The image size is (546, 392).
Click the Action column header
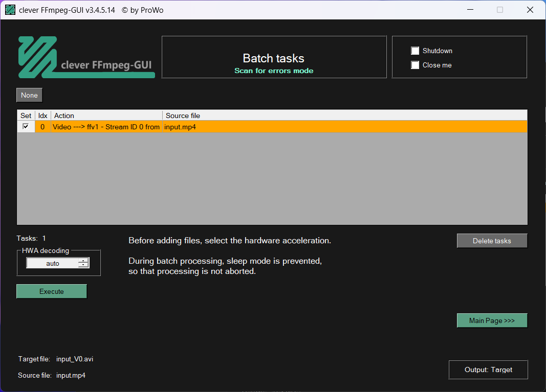click(106, 116)
